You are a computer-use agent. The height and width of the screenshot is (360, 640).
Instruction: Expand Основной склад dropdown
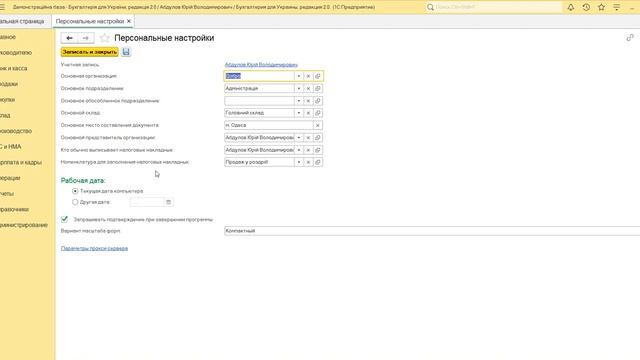point(299,113)
